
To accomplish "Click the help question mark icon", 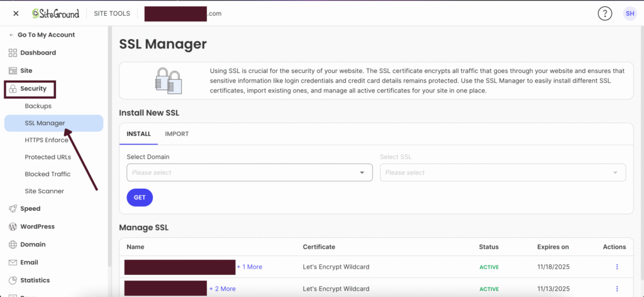I will pyautogui.click(x=604, y=13).
